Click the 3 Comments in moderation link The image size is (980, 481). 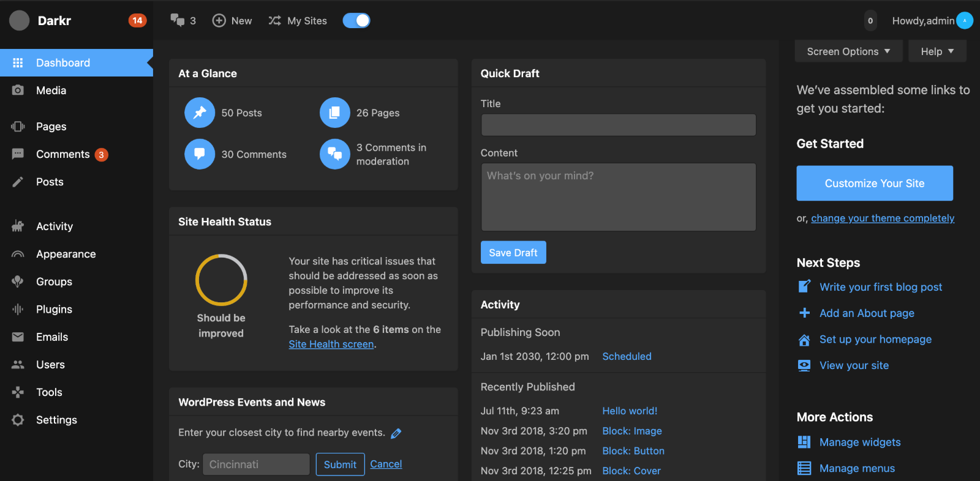[391, 154]
